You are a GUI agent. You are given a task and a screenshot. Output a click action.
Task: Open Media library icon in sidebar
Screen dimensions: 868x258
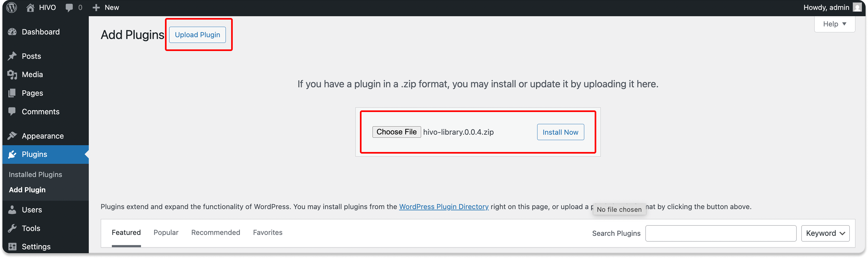12,74
